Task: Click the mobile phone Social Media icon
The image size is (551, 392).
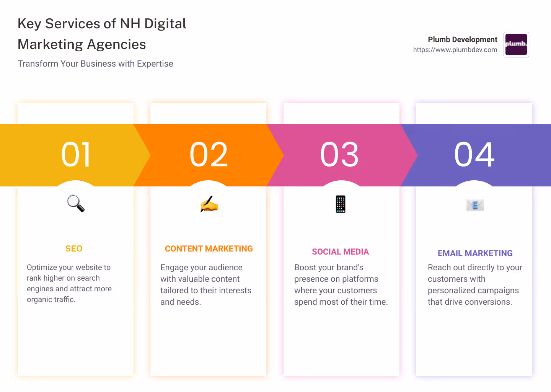Action: (341, 204)
